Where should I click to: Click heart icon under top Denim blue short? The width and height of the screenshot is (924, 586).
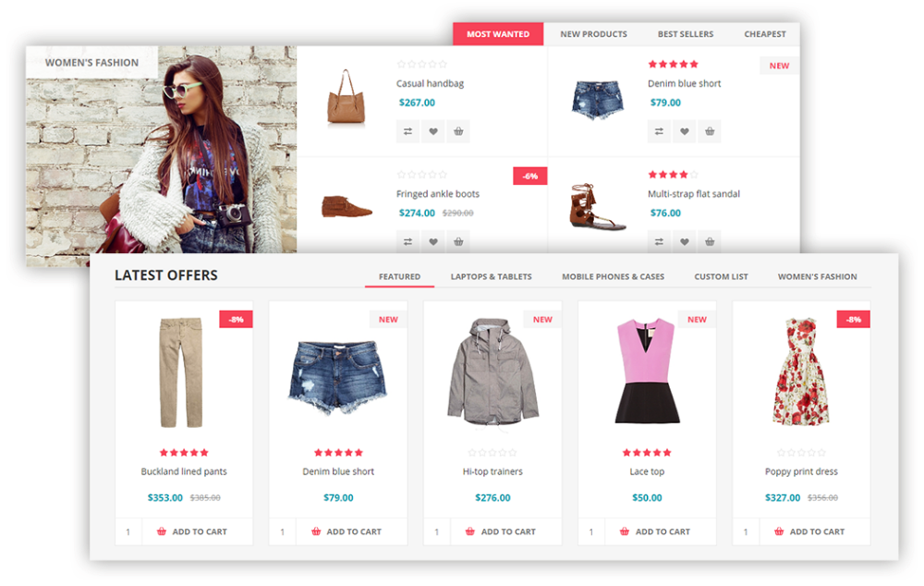tap(684, 132)
